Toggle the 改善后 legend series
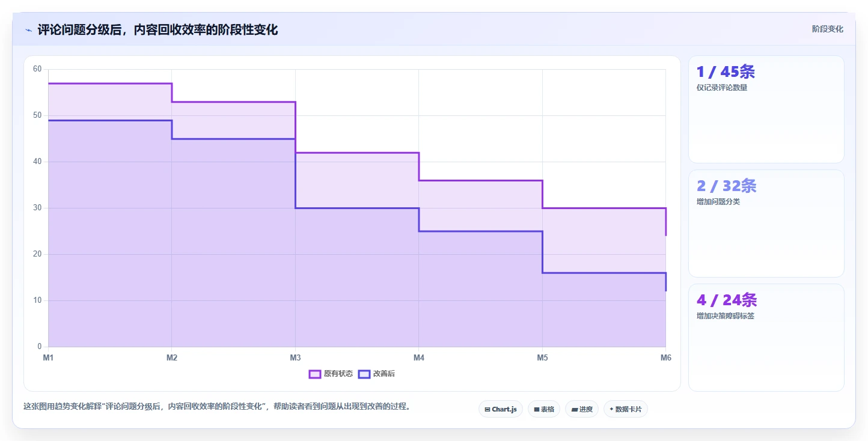Viewport: 868px width, 441px height. 376,374
